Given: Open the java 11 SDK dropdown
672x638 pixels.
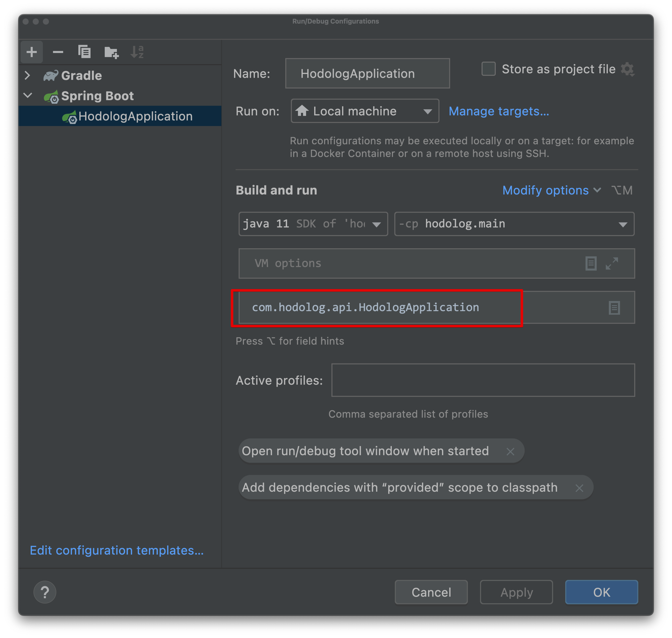Looking at the screenshot, I should [x=313, y=224].
